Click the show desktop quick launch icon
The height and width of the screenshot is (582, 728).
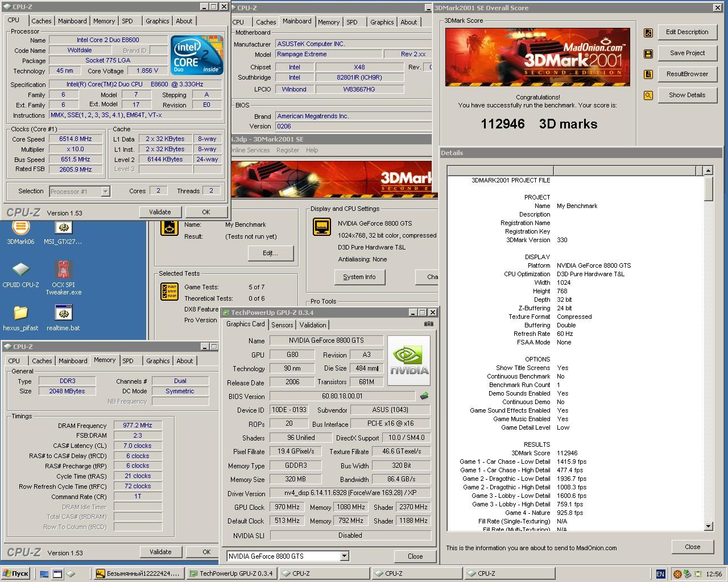coord(45,574)
